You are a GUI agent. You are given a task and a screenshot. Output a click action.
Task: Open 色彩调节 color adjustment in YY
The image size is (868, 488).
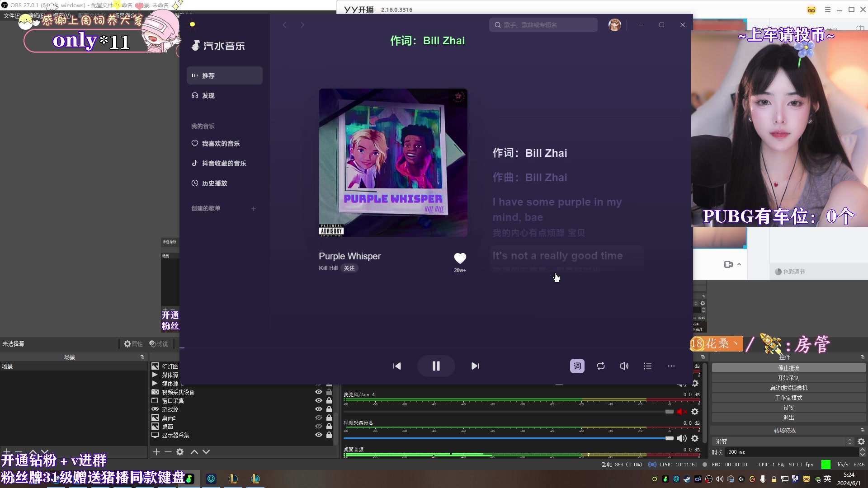coord(790,272)
